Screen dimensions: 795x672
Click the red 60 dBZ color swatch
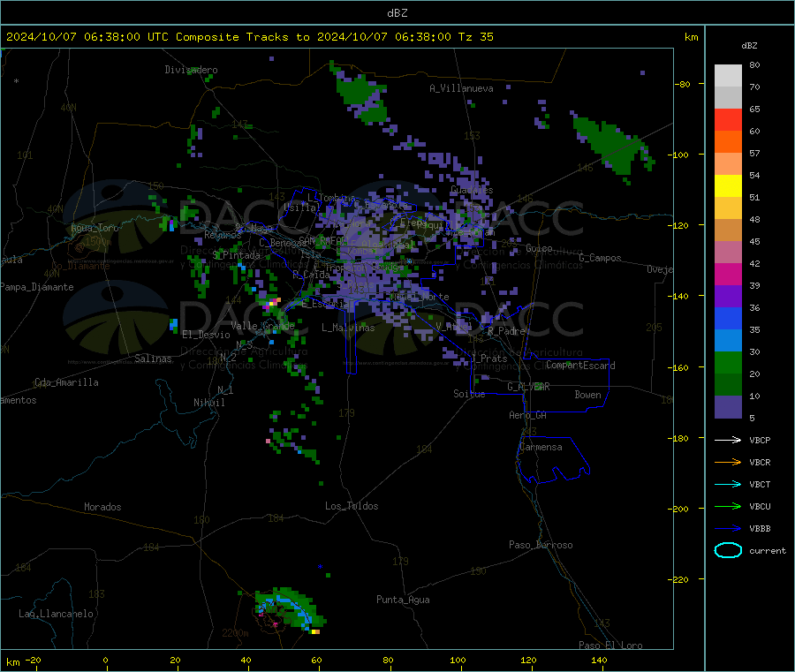[x=728, y=119]
